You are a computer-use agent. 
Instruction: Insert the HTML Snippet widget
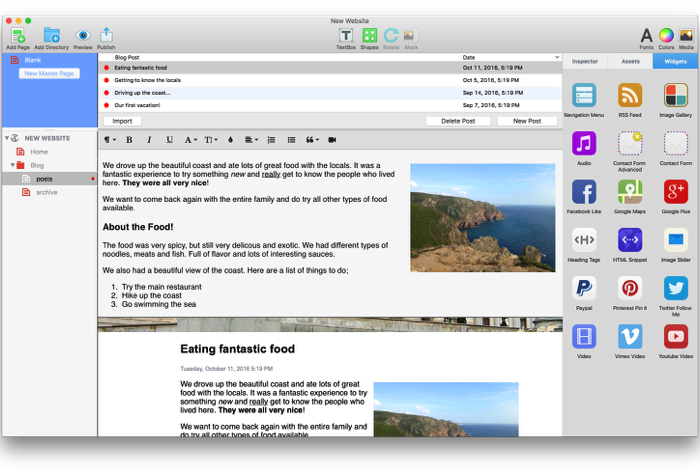pos(630,240)
